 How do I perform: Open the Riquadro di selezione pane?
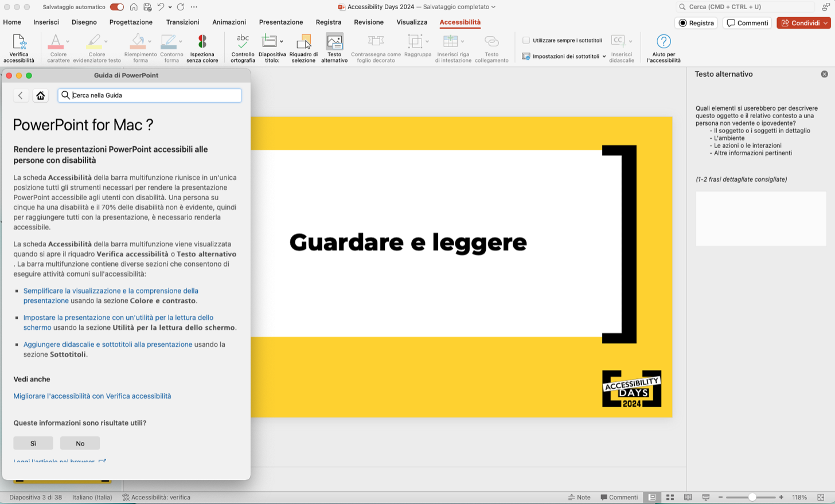pyautogui.click(x=303, y=48)
